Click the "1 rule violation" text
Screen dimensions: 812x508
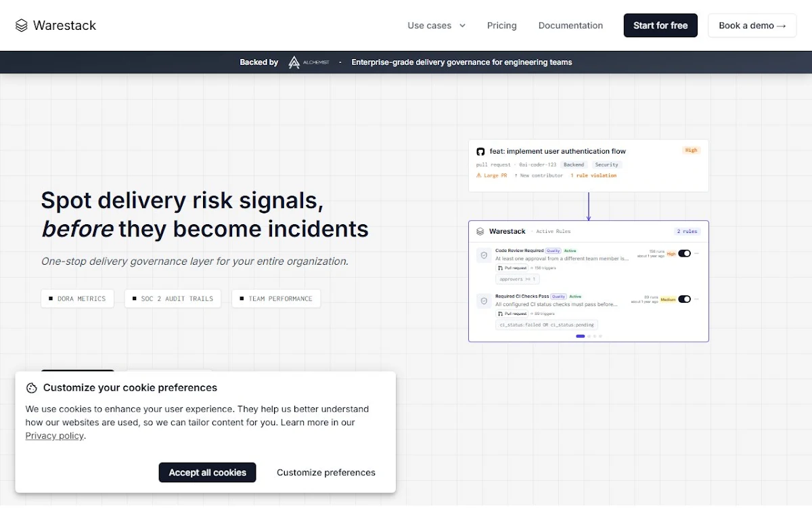593,175
